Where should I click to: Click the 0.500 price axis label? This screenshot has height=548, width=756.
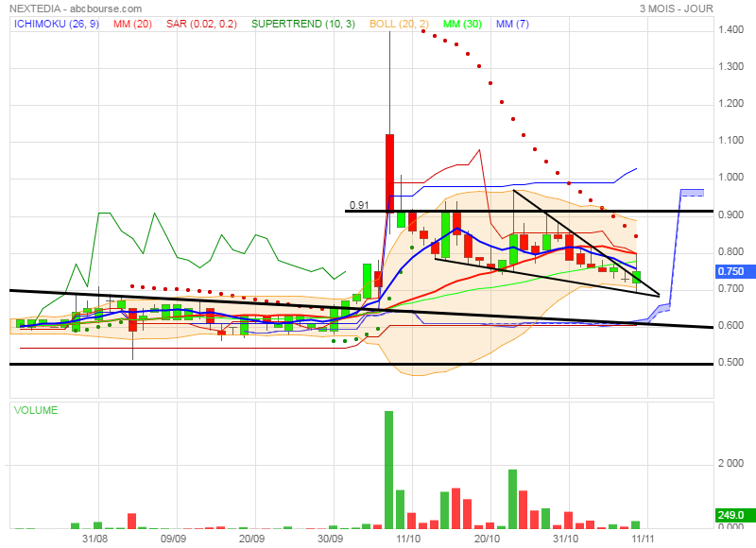[730, 362]
